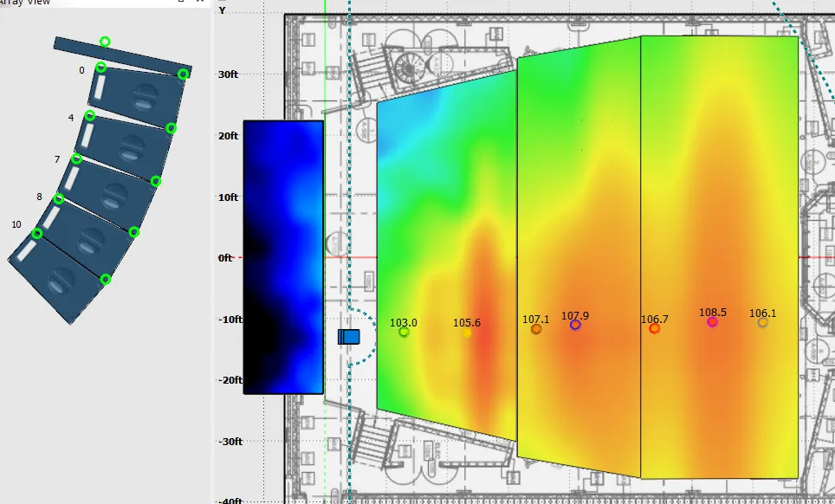Select the cabinet labeled angle 8
Image resolution: width=835 pixels, height=504 pixels.
point(85,238)
